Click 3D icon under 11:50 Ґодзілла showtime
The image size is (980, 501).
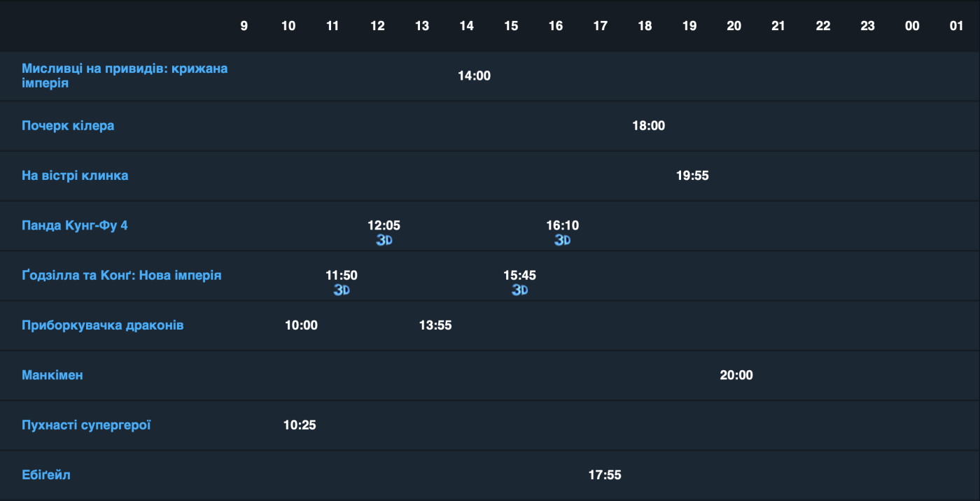pyautogui.click(x=342, y=290)
